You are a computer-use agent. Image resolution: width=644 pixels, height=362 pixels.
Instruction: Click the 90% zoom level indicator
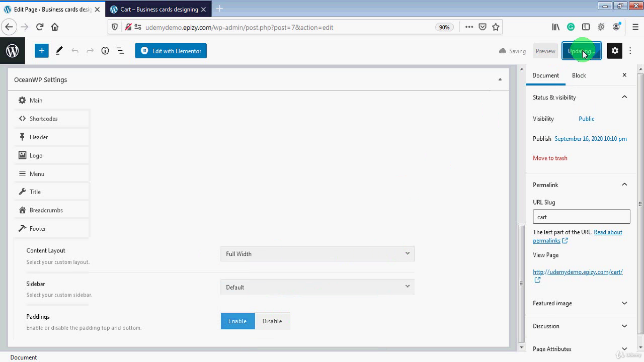point(444,27)
